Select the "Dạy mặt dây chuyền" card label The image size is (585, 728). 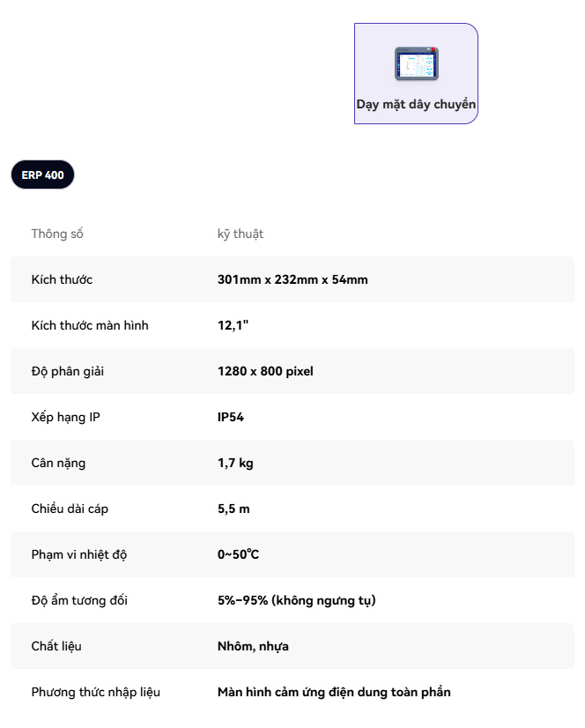pos(416,104)
